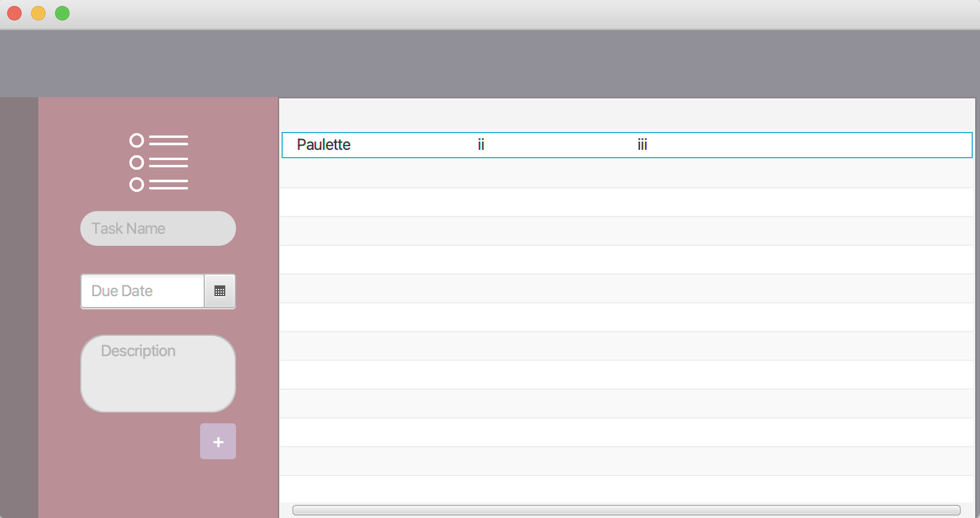Focus the Task Name field
This screenshot has width=980, height=518.
pyautogui.click(x=158, y=228)
